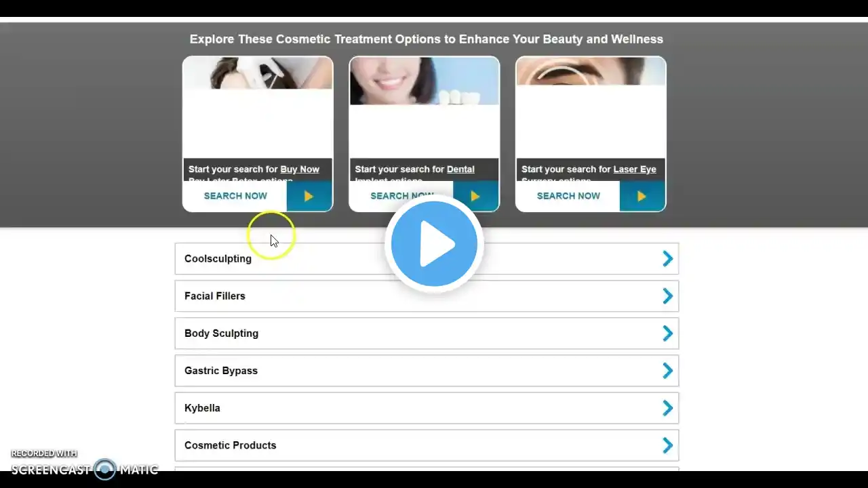Viewport: 868px width, 488px height.
Task: Select the Gastric Bypass list label
Action: [221, 371]
